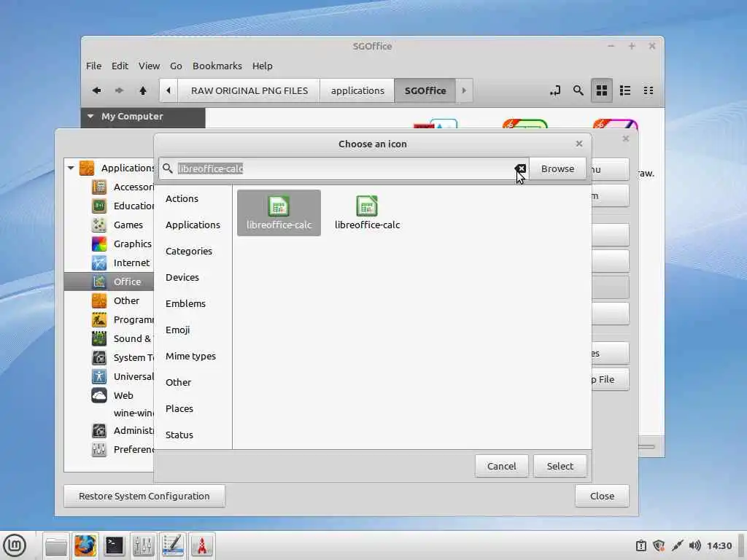Show the Categories icon category
Viewport: 747px width, 560px height.
189,251
